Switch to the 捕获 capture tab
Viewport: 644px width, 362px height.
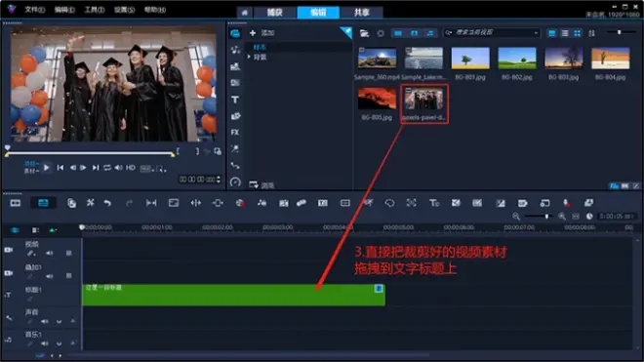pyautogui.click(x=275, y=13)
